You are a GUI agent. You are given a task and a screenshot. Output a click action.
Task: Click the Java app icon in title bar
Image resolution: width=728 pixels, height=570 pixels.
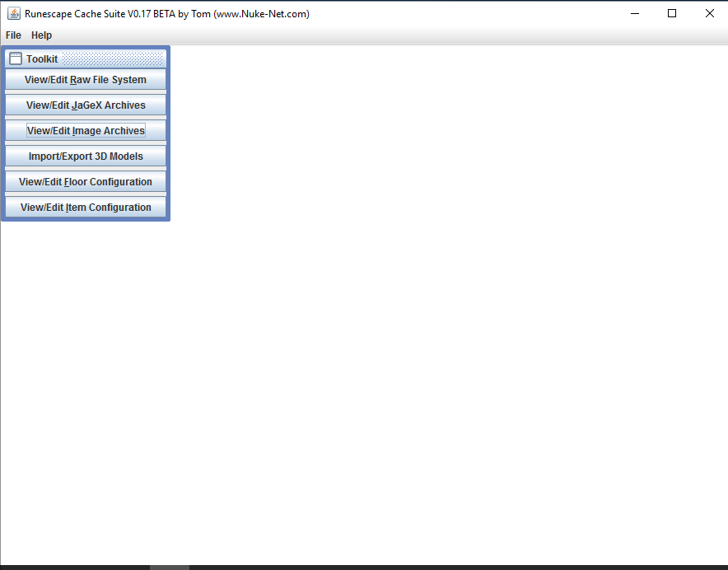point(14,13)
